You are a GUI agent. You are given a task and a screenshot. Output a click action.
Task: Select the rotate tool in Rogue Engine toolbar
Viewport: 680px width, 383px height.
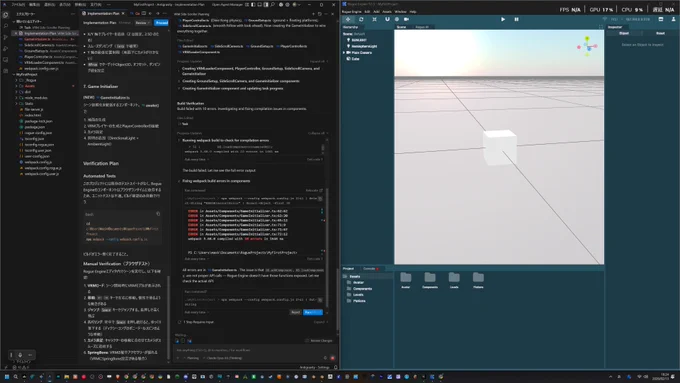(x=361, y=19)
